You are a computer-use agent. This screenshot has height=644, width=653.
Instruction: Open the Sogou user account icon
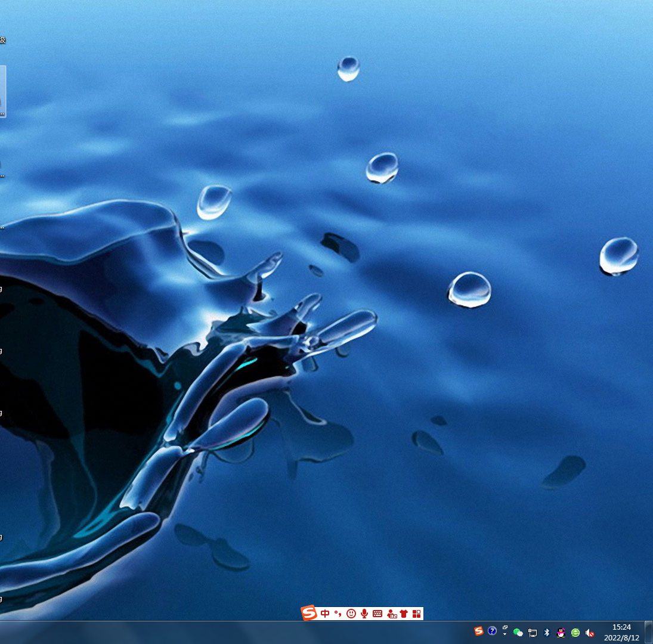click(x=391, y=614)
